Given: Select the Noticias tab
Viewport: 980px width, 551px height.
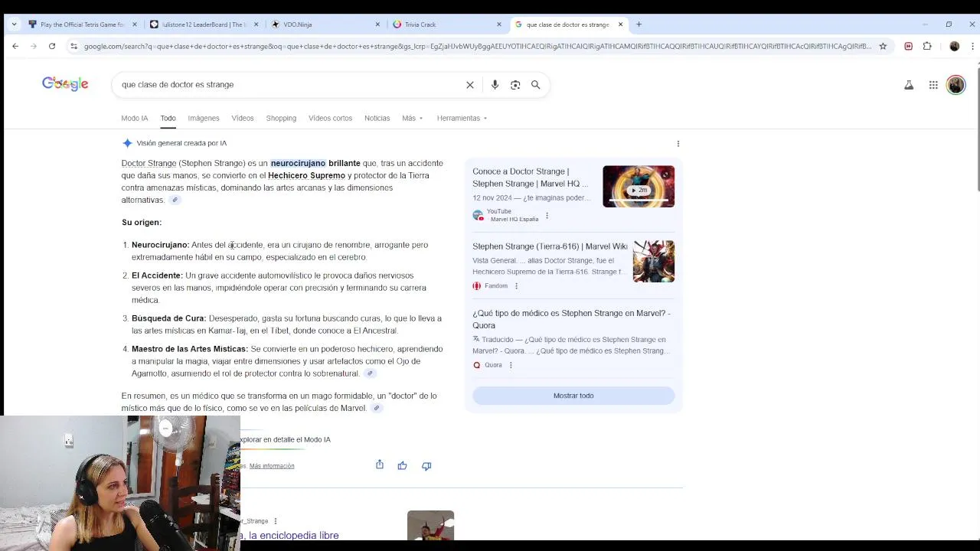Looking at the screenshot, I should (x=377, y=118).
